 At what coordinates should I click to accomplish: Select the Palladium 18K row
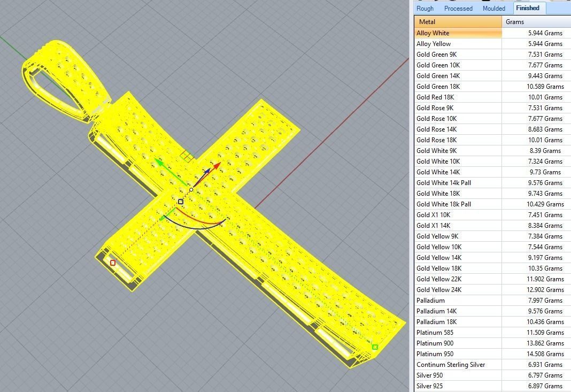493,321
